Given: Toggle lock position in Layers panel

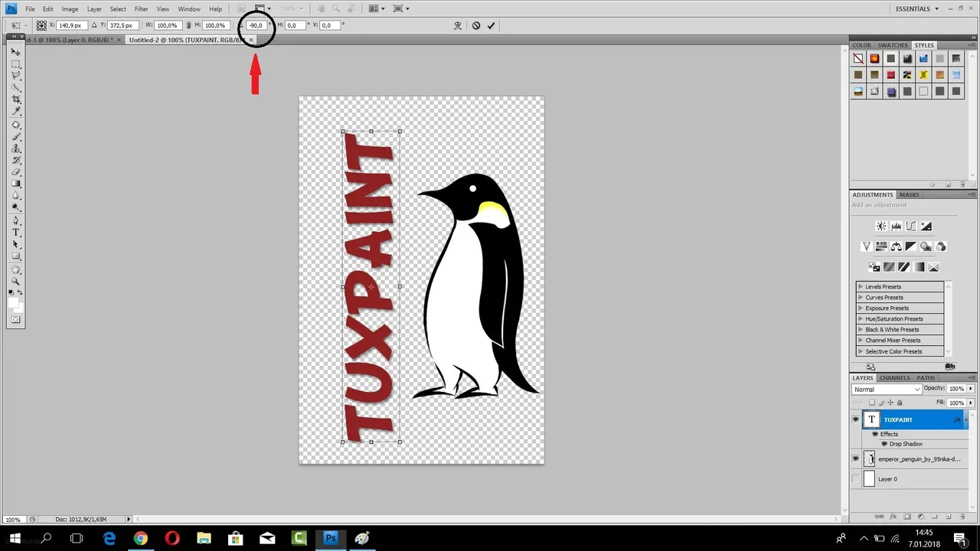Looking at the screenshot, I should [x=890, y=403].
